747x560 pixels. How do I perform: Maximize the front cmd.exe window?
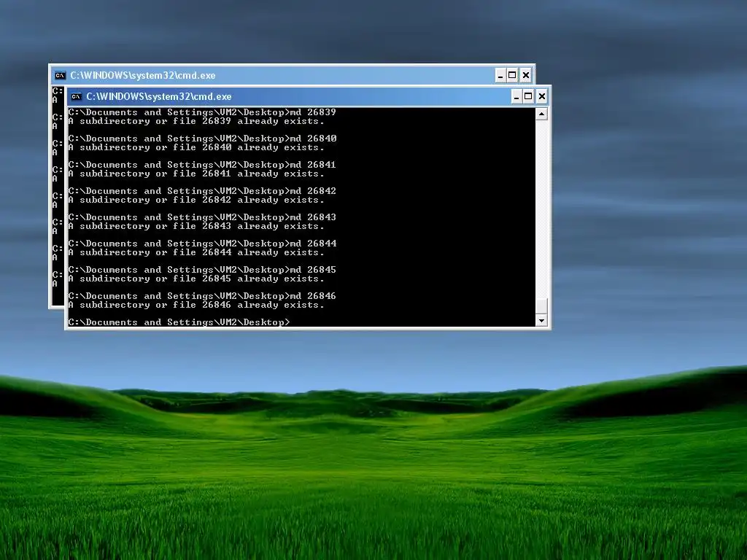pyautogui.click(x=528, y=97)
